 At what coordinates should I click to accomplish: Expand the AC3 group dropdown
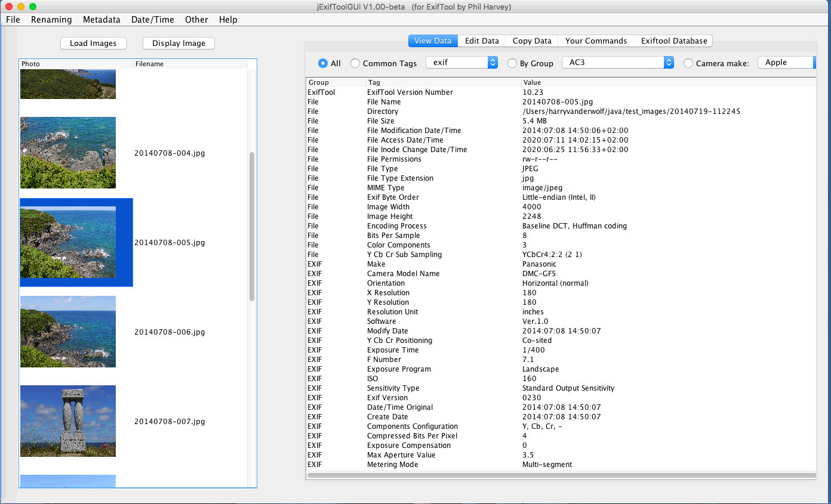tap(618, 62)
